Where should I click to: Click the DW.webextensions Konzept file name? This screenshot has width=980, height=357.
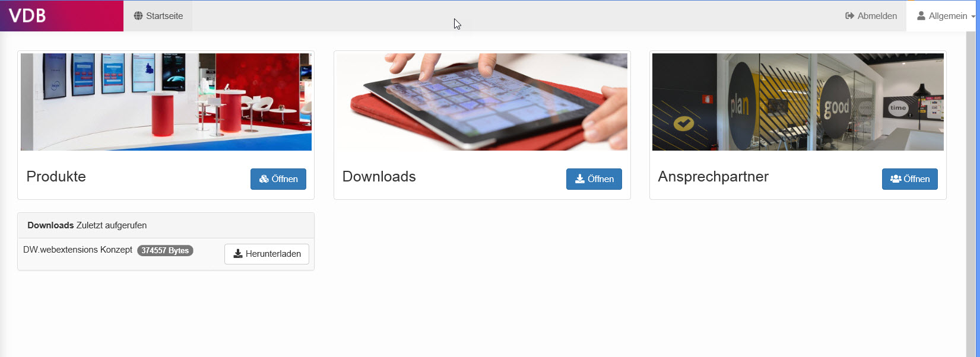click(x=78, y=250)
